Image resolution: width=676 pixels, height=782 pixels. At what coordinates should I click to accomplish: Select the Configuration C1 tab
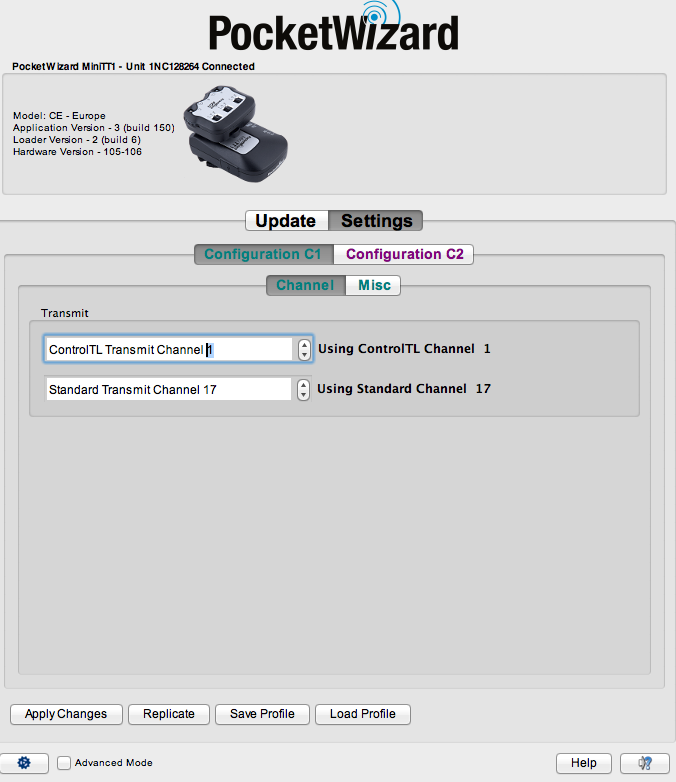263,254
